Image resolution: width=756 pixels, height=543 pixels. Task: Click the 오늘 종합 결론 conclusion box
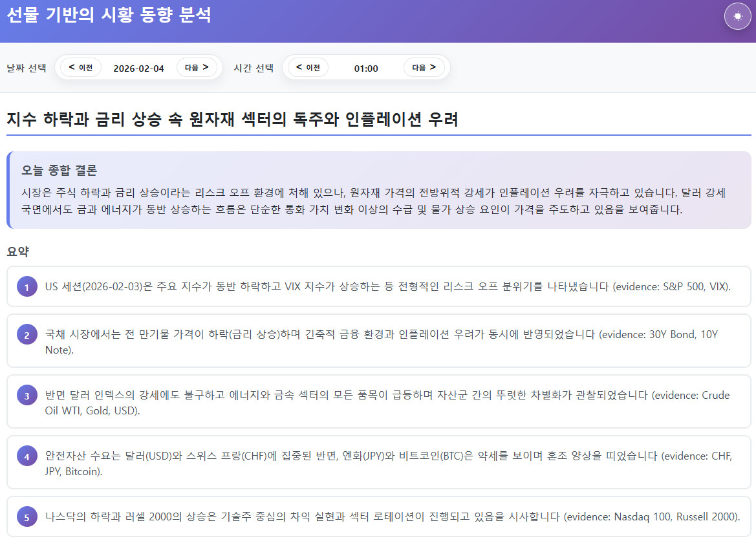tap(378, 190)
